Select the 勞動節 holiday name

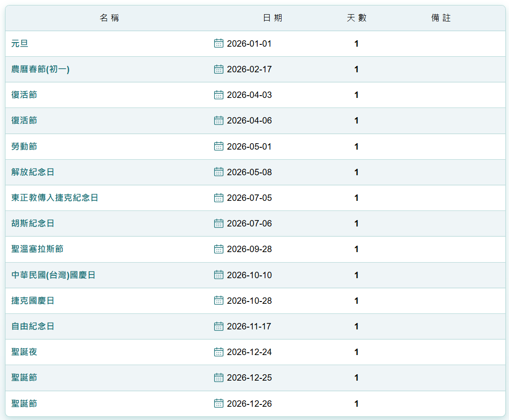[24, 147]
